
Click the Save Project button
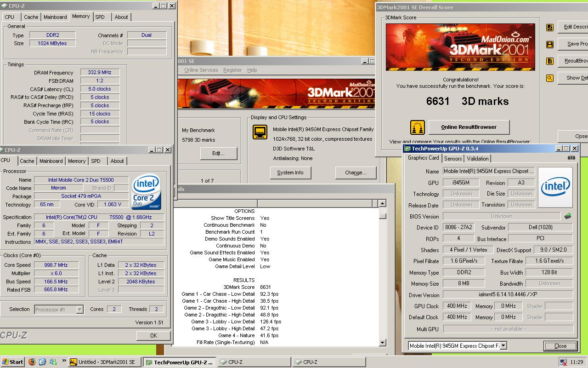[x=573, y=44]
